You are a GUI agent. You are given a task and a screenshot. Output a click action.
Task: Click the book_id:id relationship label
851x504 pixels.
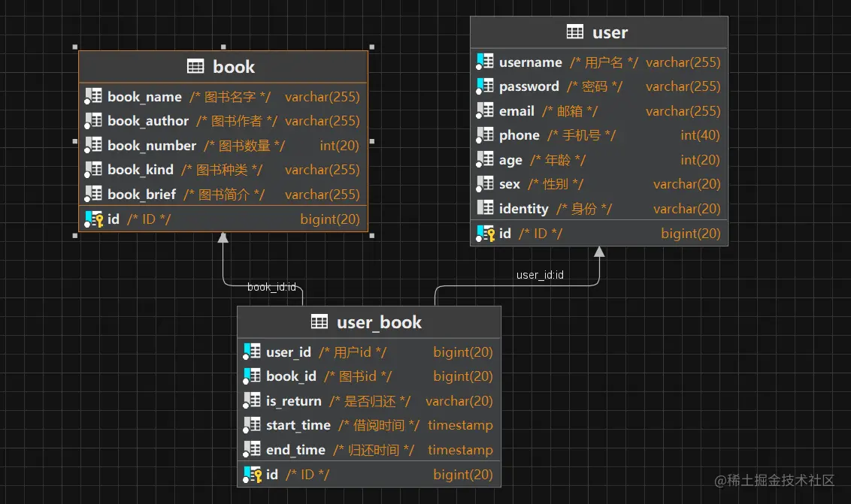[271, 287]
